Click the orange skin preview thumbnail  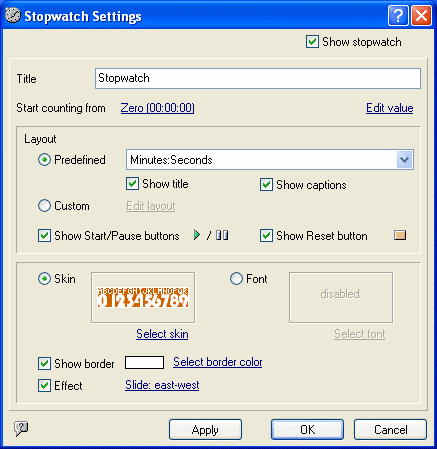coord(143,297)
